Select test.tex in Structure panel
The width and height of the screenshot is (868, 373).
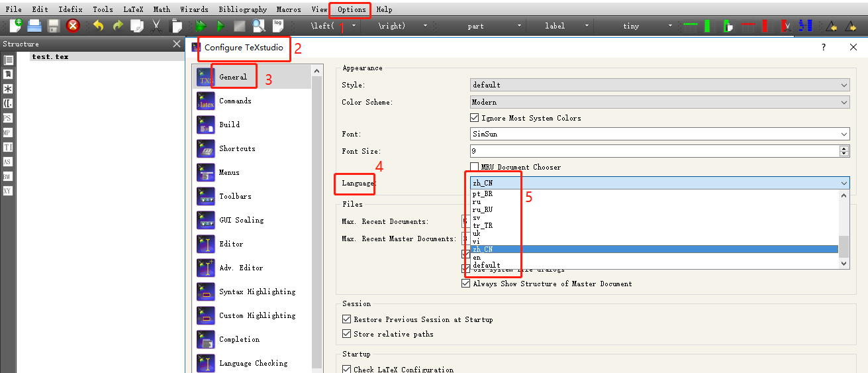pos(50,57)
